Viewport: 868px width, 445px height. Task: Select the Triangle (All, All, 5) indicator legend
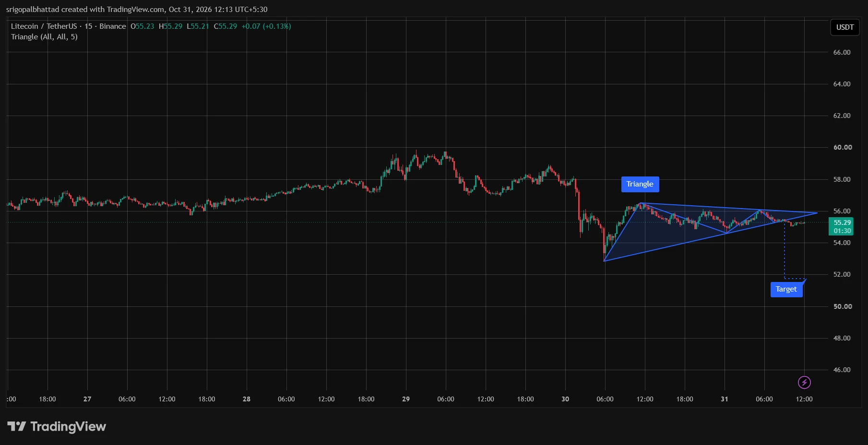pos(44,37)
